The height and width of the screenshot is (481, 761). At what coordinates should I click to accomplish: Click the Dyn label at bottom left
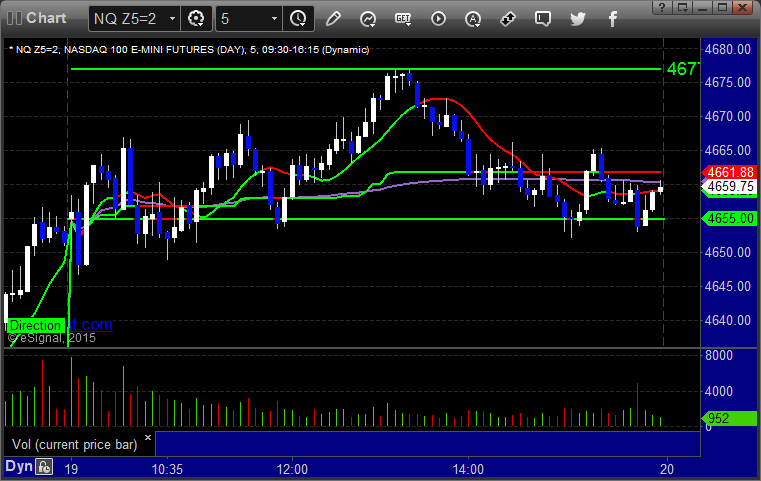tap(19, 466)
